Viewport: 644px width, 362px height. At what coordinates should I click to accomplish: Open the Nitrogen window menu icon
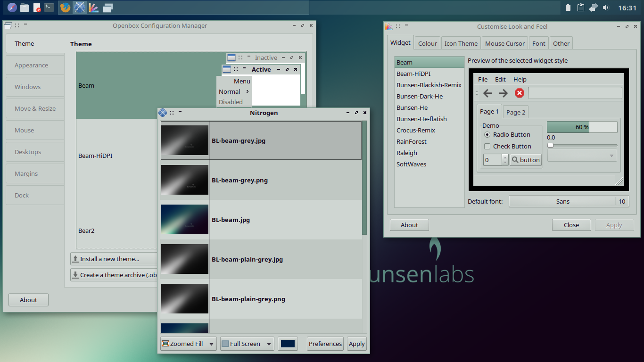(162, 112)
